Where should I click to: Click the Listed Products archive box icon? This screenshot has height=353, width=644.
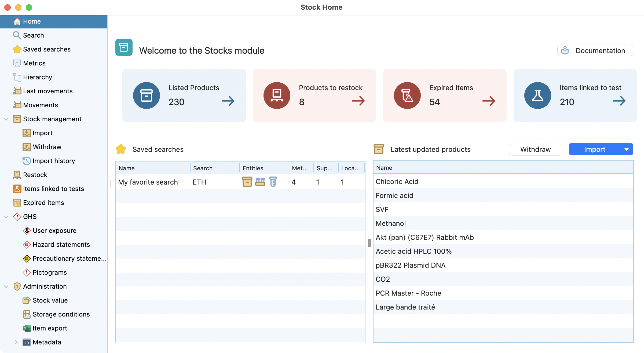[x=146, y=95]
